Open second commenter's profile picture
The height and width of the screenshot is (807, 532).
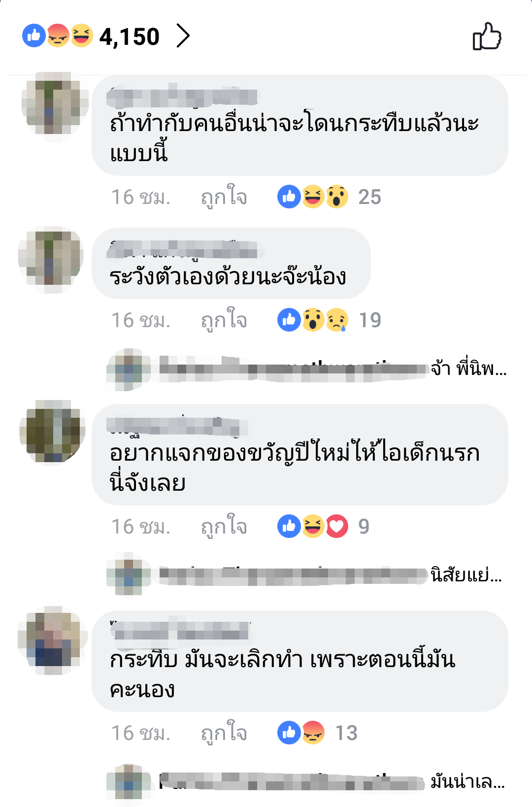tap(52, 259)
